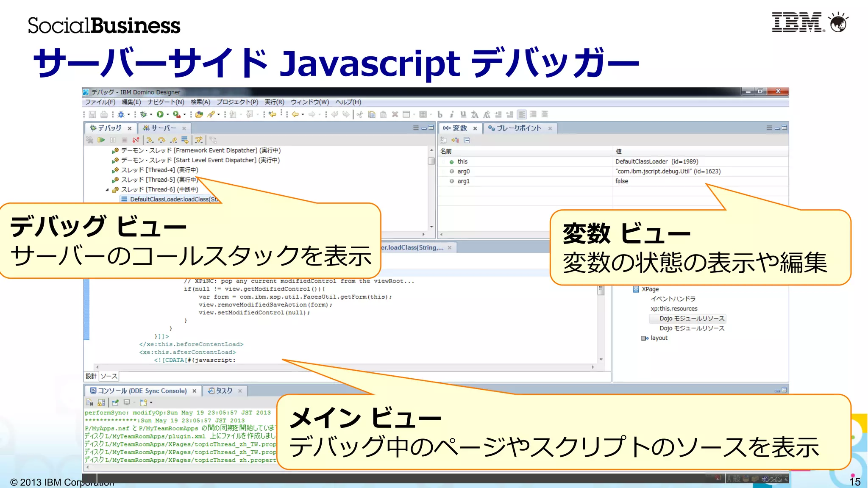Open the Variables view menu button

pyautogui.click(x=769, y=128)
